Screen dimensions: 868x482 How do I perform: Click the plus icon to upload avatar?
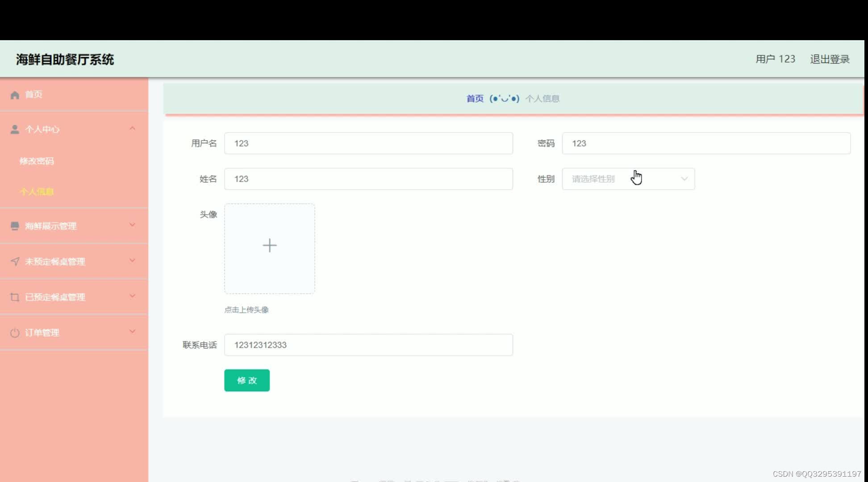[270, 245]
